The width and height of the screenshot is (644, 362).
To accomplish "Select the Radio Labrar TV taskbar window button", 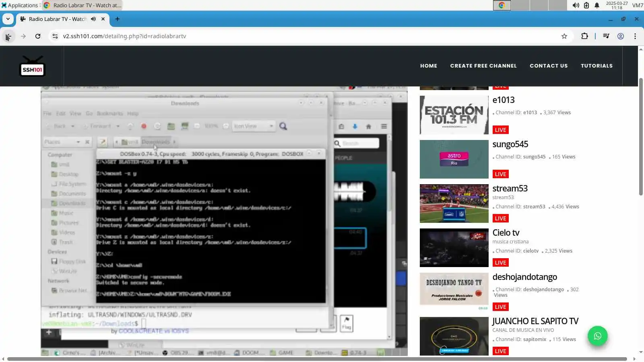I will [x=82, y=5].
